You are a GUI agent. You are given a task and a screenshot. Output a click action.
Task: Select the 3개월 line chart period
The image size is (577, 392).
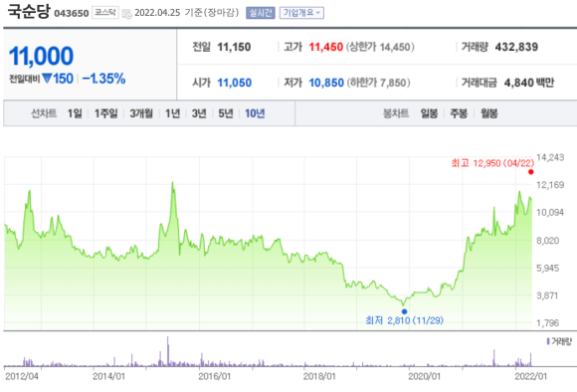click(x=141, y=113)
